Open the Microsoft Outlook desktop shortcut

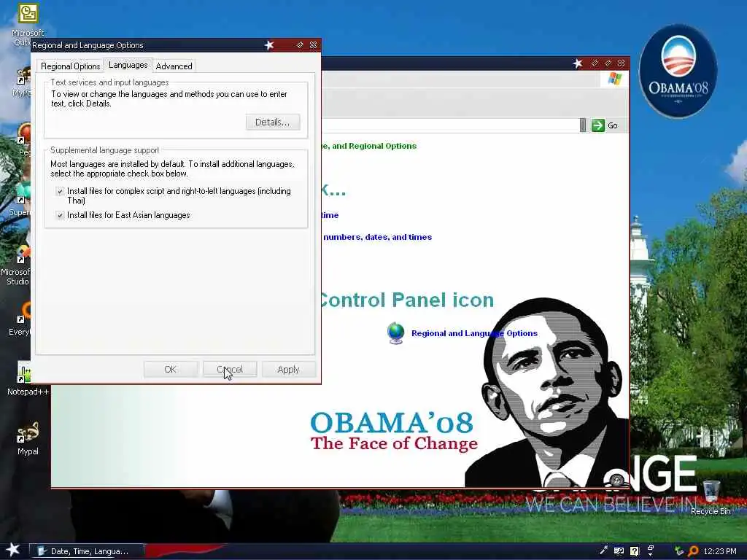click(28, 15)
